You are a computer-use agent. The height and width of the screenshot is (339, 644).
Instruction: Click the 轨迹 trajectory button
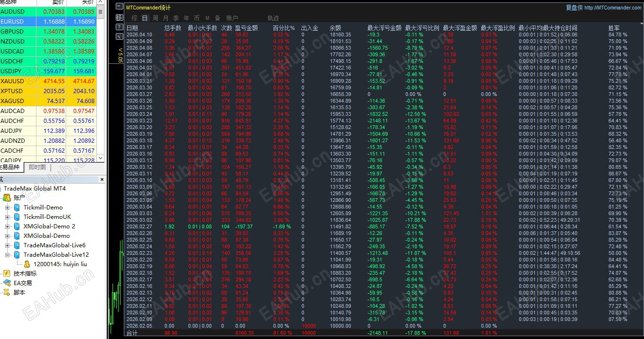click(273, 18)
